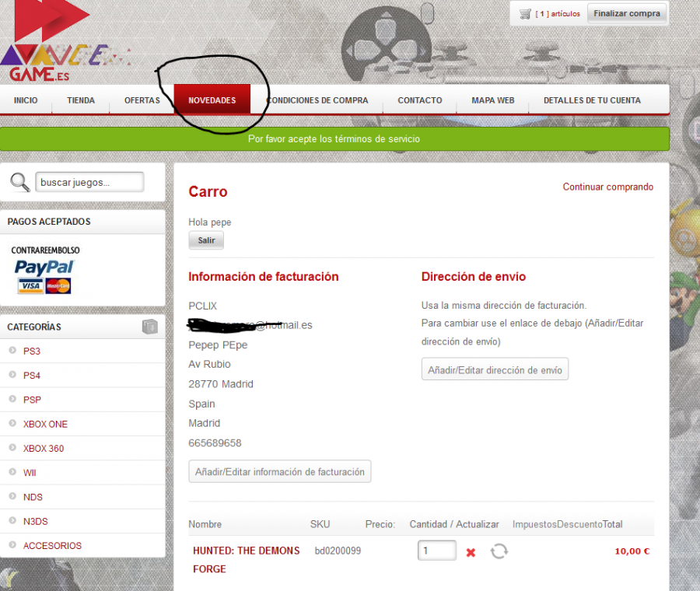Click the Visa card logo
Image resolution: width=700 pixels, height=591 pixels.
(x=30, y=285)
